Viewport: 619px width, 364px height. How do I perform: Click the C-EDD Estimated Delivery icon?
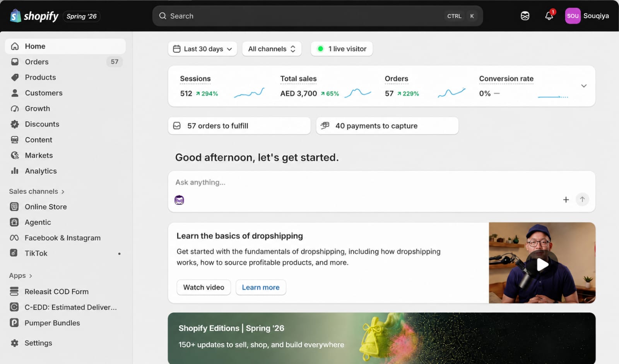pyautogui.click(x=14, y=307)
